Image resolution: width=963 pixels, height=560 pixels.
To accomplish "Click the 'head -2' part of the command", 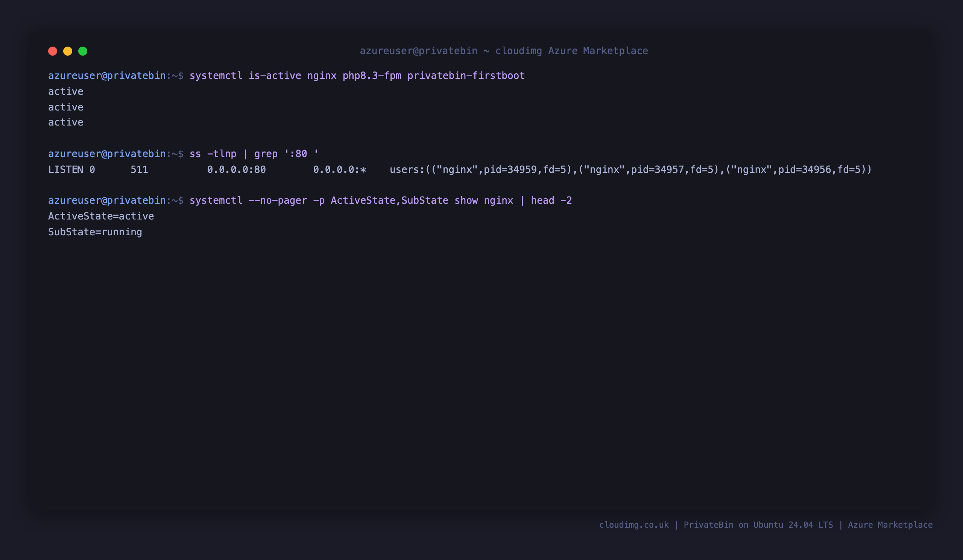I will pos(551,200).
